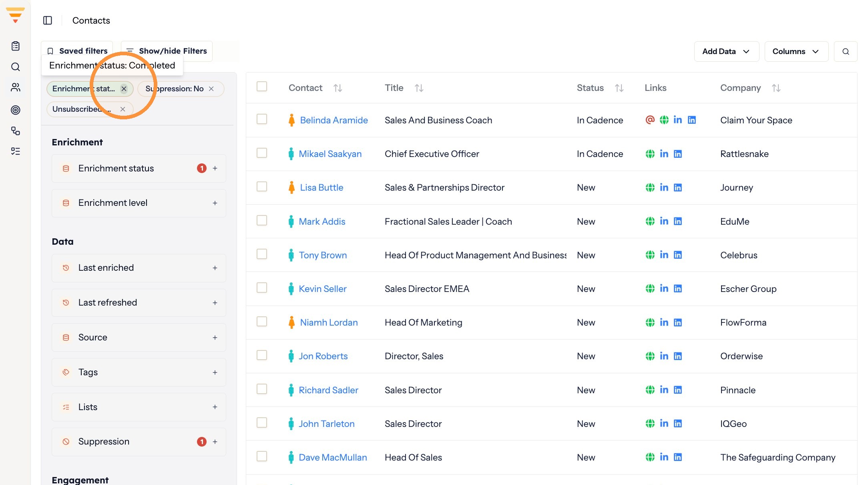Toggle the sidebar panel icon
Image resolution: width=868 pixels, height=485 pixels.
click(48, 20)
